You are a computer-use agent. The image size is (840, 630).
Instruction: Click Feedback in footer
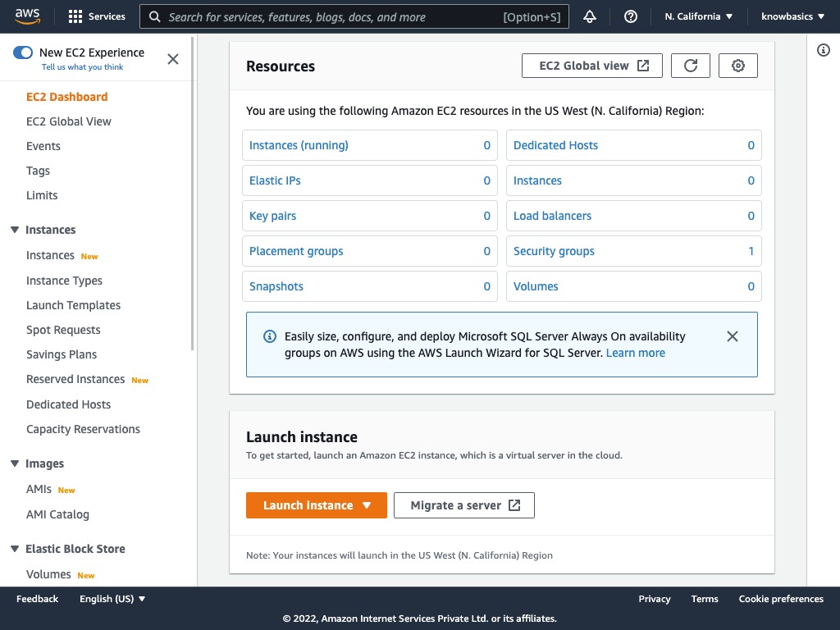(37, 599)
